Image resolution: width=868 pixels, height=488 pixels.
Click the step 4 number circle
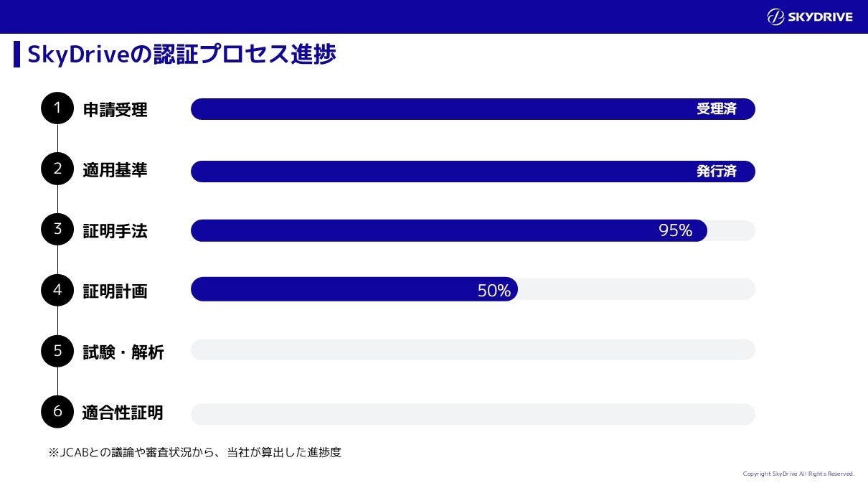coord(57,290)
